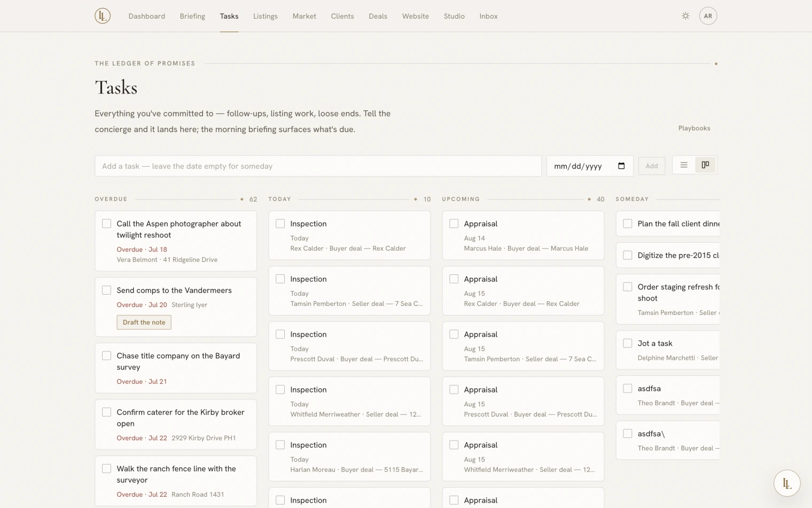Image resolution: width=812 pixels, height=508 pixels.
Task: Open the AR user avatar menu
Action: click(708, 16)
